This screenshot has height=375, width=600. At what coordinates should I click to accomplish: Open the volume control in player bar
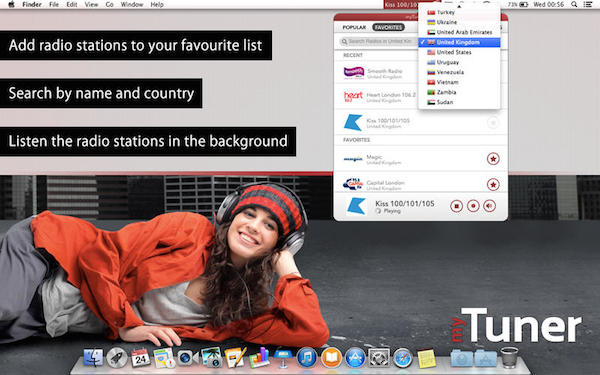click(489, 206)
